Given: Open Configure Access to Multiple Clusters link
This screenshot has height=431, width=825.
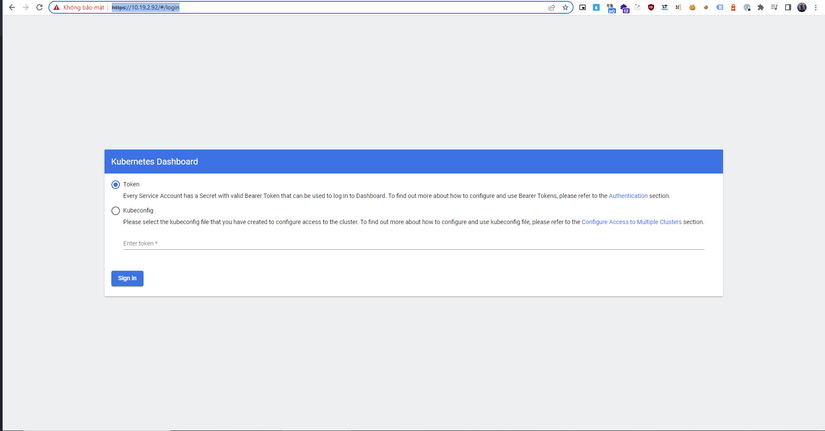Looking at the screenshot, I should [631, 222].
